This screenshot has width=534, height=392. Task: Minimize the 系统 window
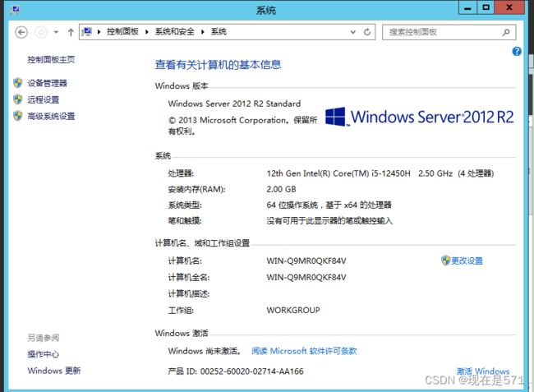[x=467, y=7]
